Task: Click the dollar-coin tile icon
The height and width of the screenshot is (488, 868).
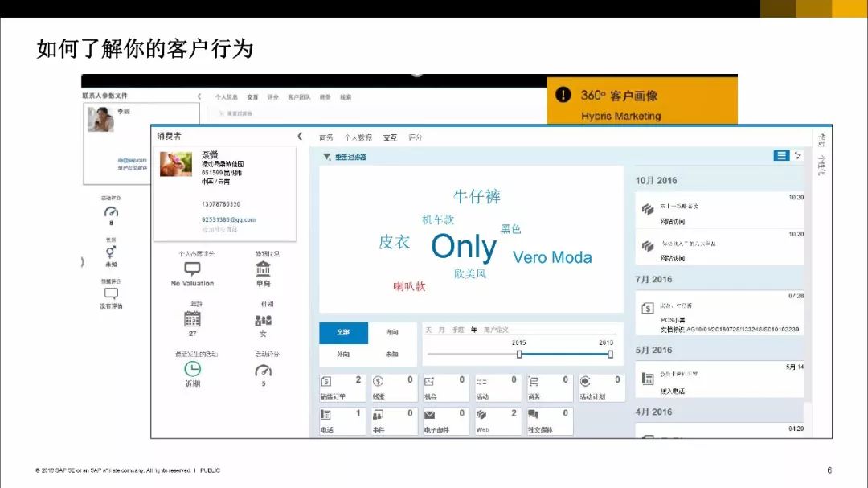Action: [378, 381]
